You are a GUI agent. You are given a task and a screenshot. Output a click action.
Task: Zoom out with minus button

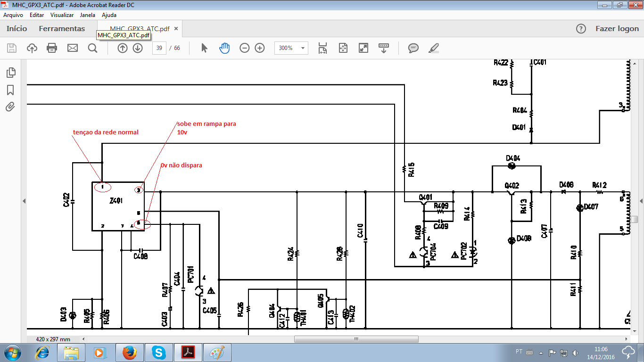tap(244, 48)
